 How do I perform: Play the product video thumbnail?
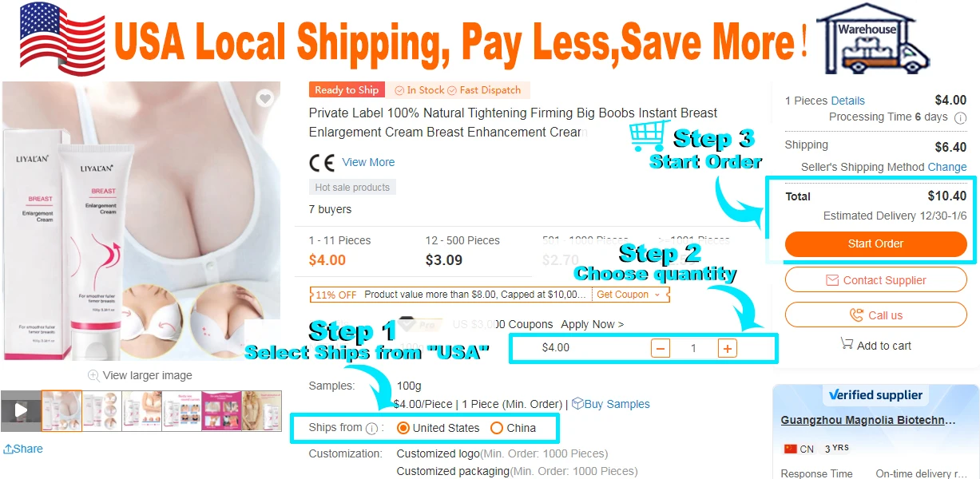point(21,411)
